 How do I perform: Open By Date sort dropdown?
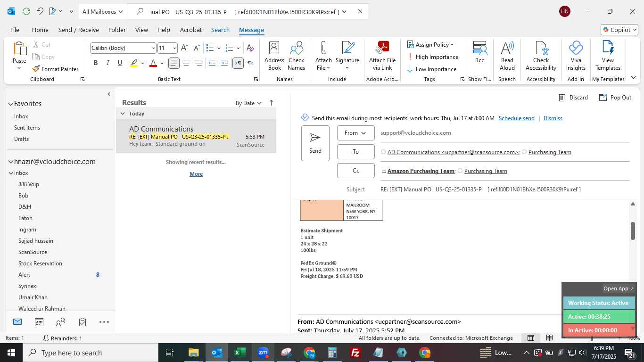click(248, 103)
